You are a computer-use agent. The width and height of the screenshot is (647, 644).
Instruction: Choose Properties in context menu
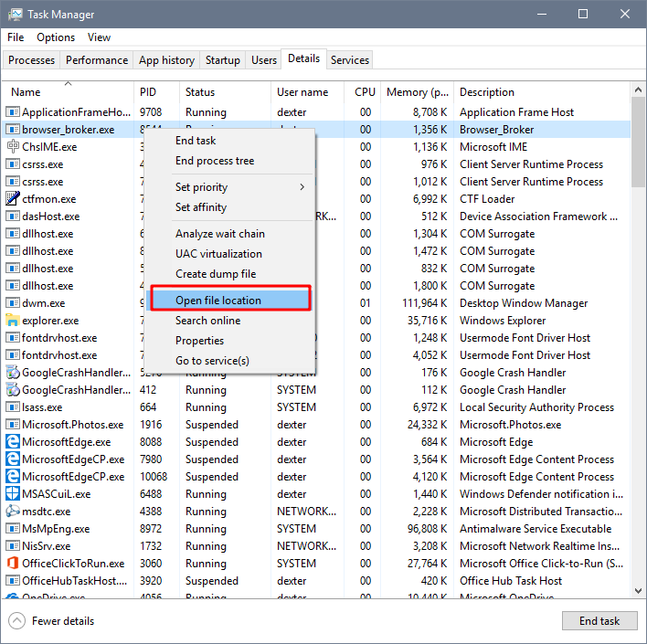(230, 341)
